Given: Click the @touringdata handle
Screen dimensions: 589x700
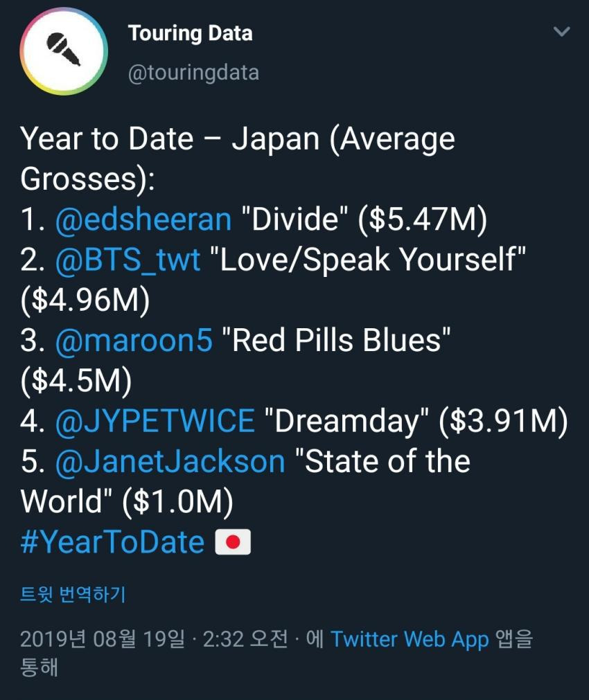Looking at the screenshot, I should click(193, 73).
